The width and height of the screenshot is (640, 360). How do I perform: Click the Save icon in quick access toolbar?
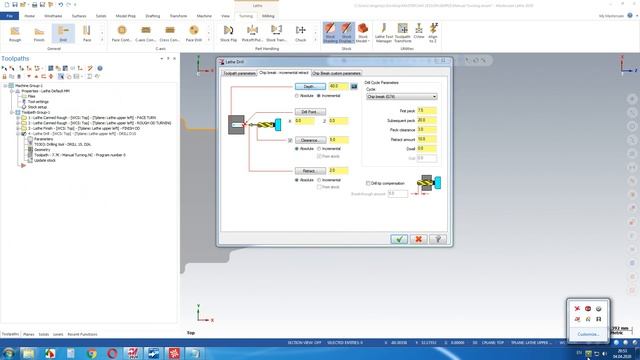(15, 5)
